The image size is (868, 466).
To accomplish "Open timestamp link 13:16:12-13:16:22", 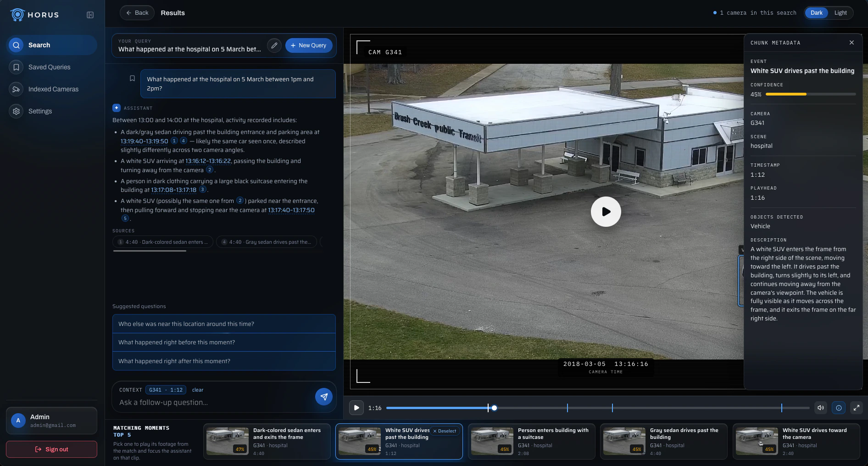I will [x=208, y=161].
